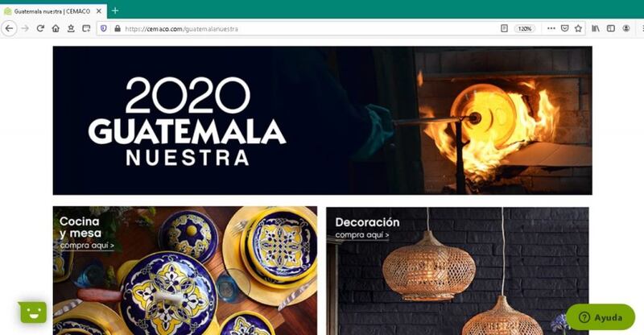Toggle reader view icon in address bar
The width and height of the screenshot is (644, 335).
coord(505,28)
